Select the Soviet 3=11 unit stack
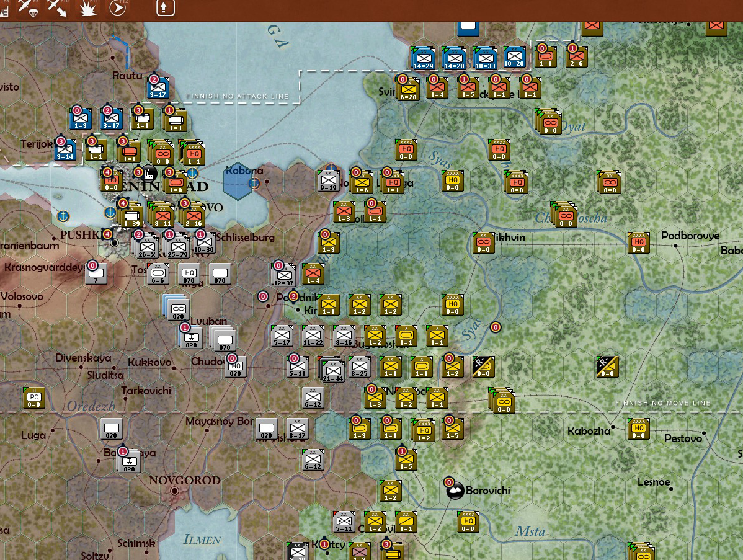Viewport: 743px width, 560px height. tap(162, 216)
